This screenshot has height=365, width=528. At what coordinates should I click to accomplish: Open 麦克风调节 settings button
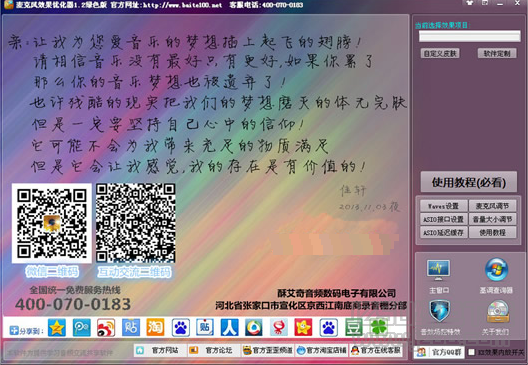click(x=492, y=206)
